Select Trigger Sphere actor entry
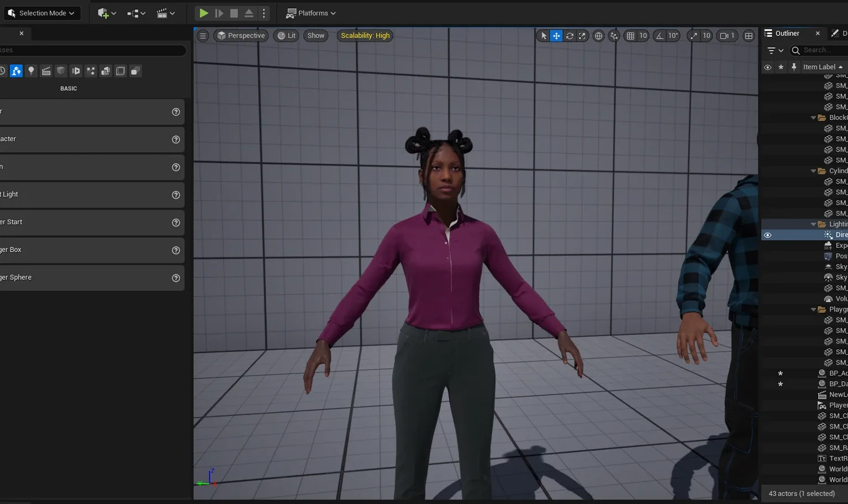Viewport: 848px width, 504px height. click(x=92, y=278)
